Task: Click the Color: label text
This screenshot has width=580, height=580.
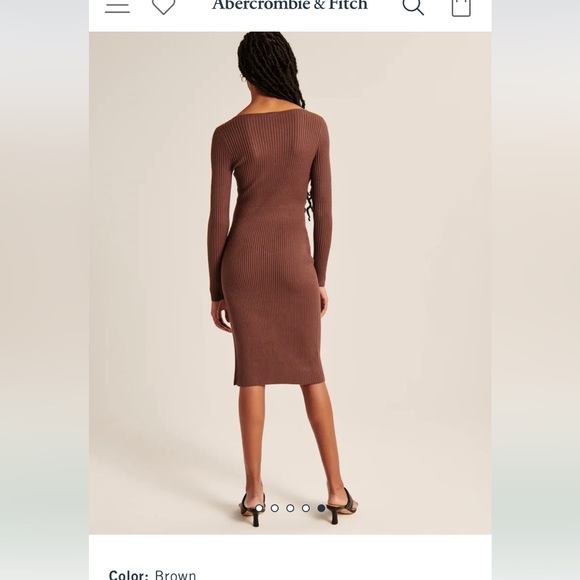Action: click(x=128, y=574)
